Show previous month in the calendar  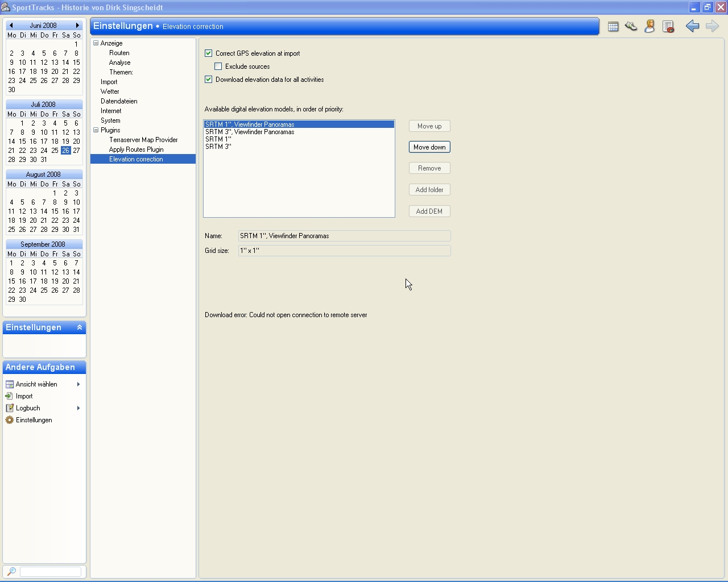click(11, 26)
